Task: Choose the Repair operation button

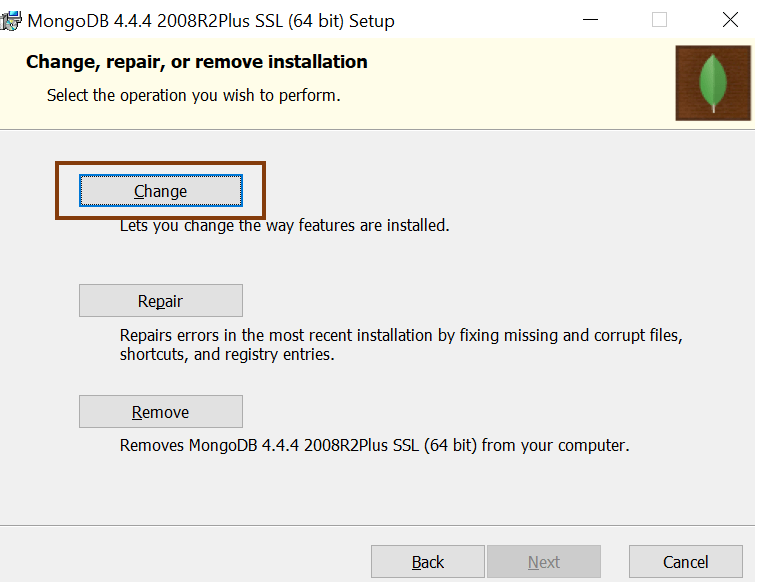Action: coord(160,301)
